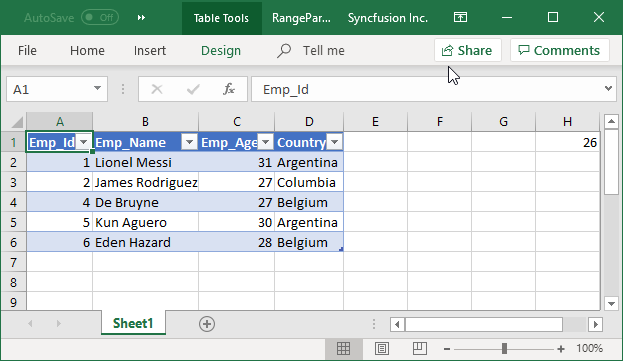
Task: Open the Insert Function fx icon
Action: click(229, 89)
